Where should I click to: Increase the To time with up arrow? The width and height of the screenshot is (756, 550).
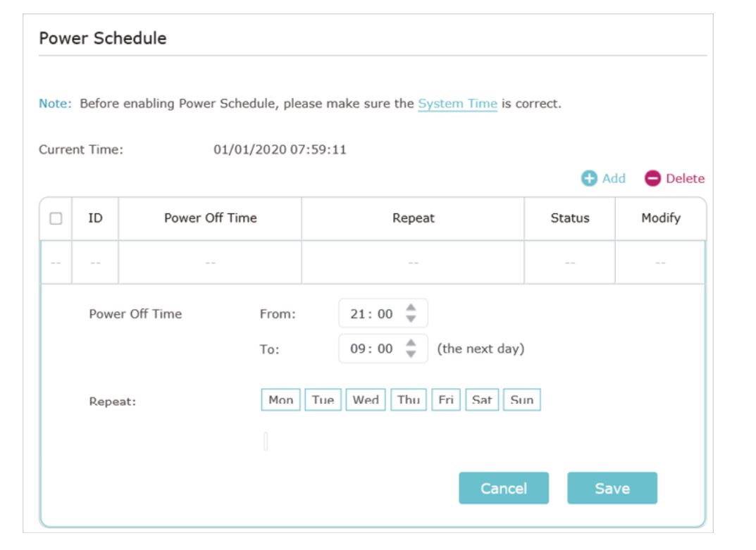[x=411, y=343]
